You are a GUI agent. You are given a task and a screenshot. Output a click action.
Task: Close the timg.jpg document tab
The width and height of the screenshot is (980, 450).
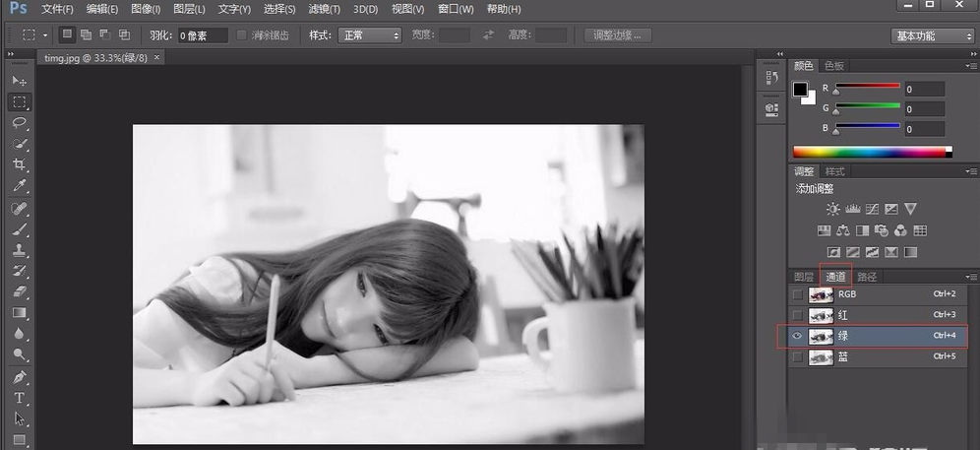click(156, 57)
